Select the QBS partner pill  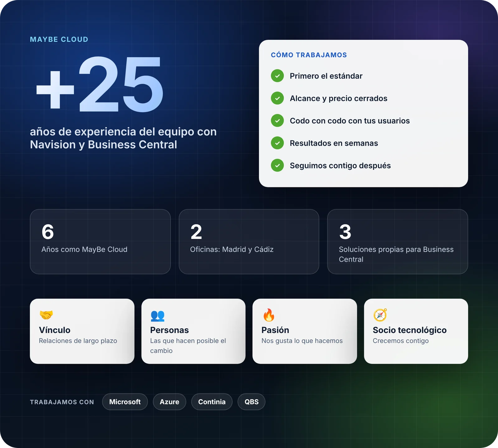251,402
